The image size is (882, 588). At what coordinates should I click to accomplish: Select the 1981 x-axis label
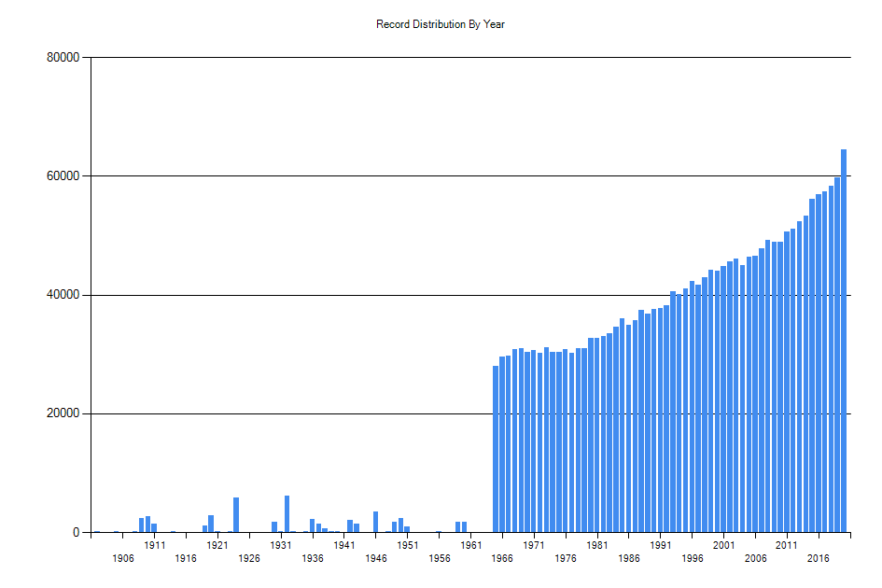597,545
